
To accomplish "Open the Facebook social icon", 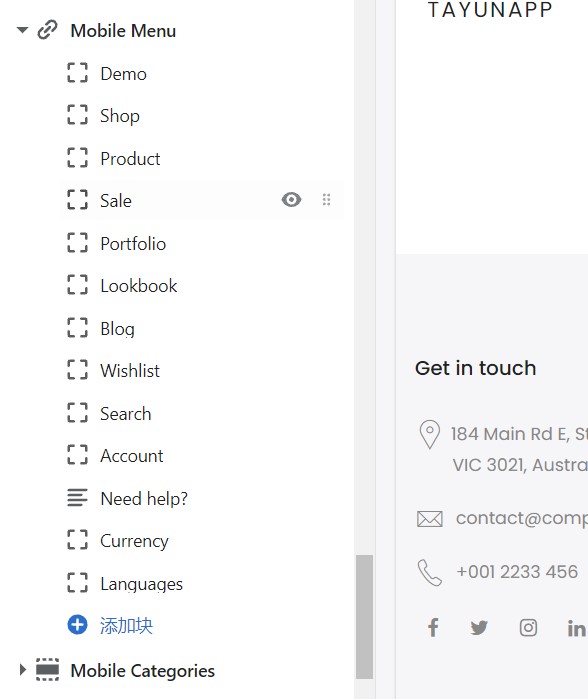I will click(x=433, y=627).
